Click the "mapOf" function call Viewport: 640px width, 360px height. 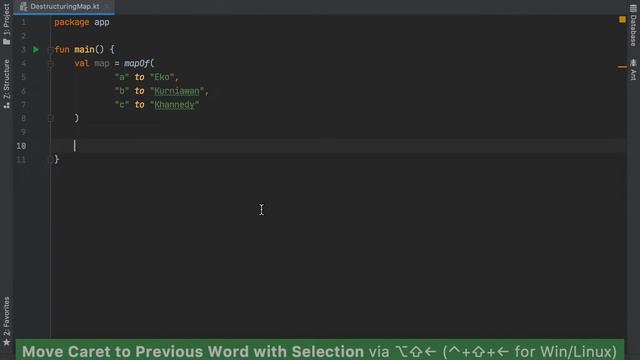coord(137,63)
